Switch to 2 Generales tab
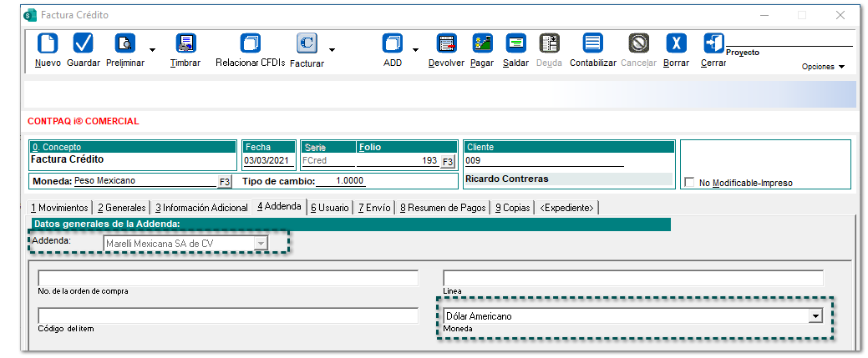868x358 pixels. [x=121, y=208]
